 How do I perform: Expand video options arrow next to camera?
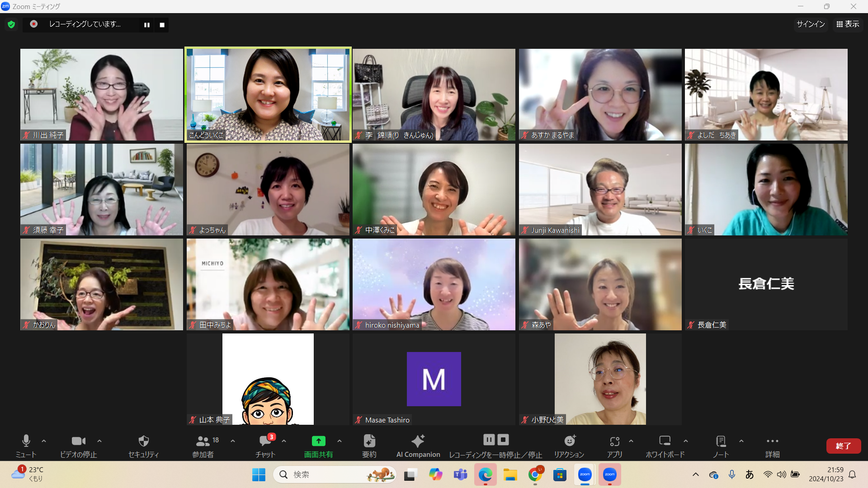[x=99, y=441]
